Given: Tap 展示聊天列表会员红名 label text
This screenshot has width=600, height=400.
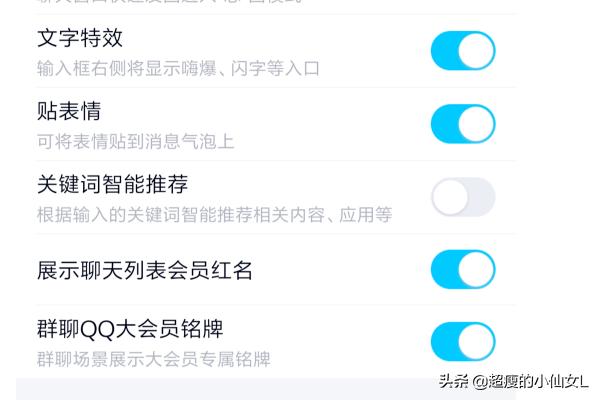Looking at the screenshot, I should pos(145,270).
